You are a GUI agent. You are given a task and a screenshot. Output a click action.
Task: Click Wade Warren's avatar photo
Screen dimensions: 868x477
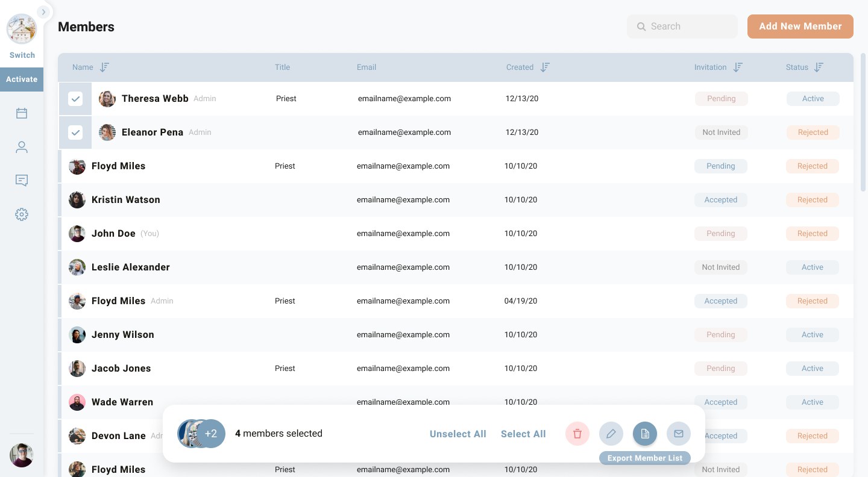77,402
